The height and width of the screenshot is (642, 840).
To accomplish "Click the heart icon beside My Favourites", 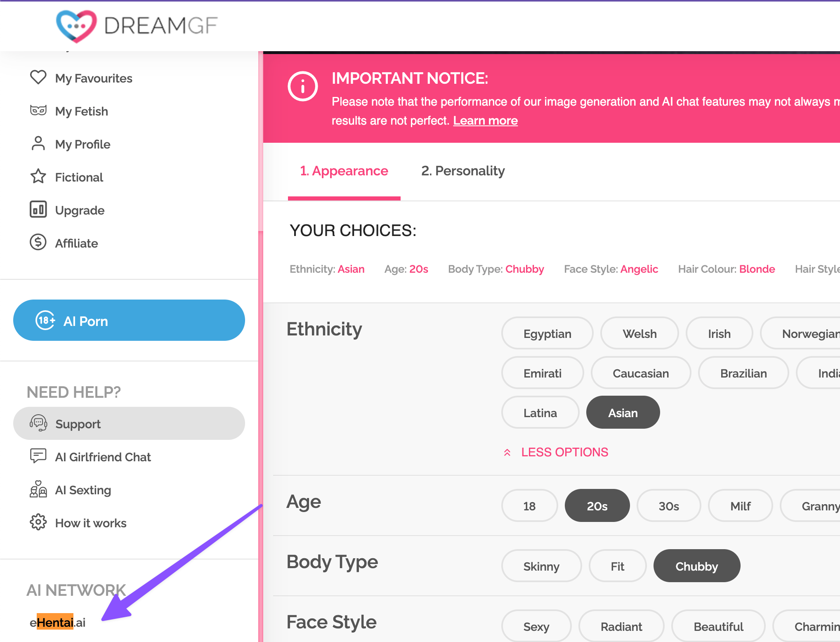I will tap(38, 78).
